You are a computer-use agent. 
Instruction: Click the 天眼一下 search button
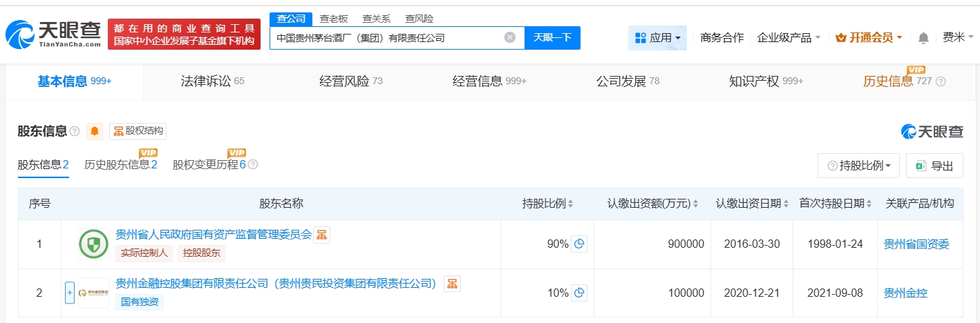(x=552, y=38)
